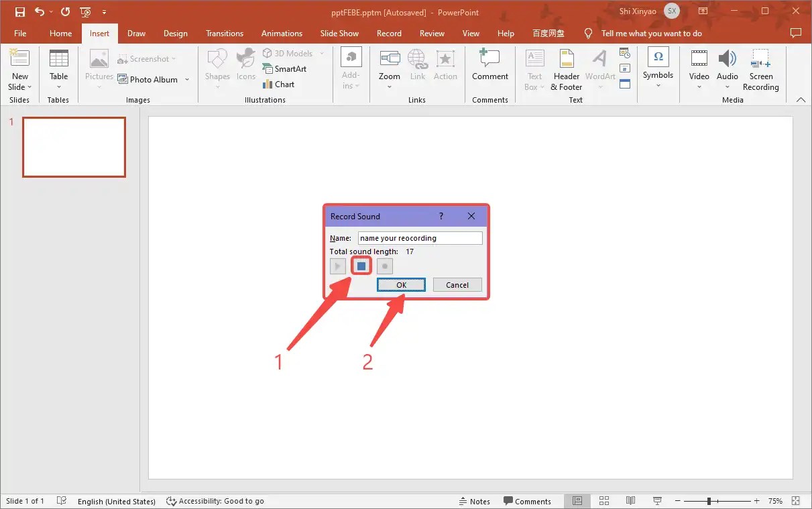
Task: Stop the sound recording
Action: tap(361, 266)
